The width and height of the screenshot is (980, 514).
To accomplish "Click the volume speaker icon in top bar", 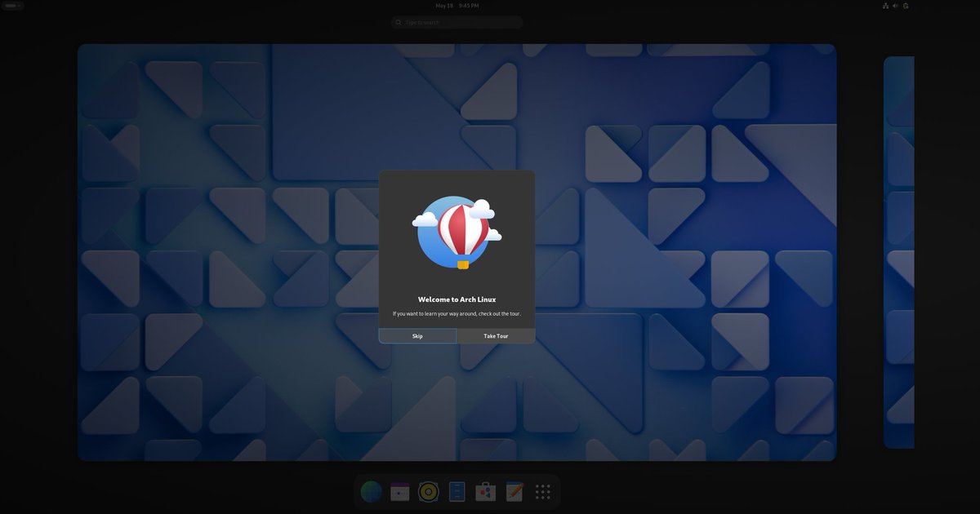I will tap(895, 6).
